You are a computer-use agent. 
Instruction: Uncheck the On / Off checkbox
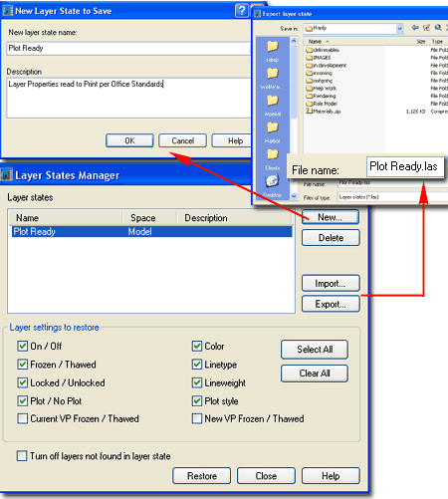tap(22, 346)
